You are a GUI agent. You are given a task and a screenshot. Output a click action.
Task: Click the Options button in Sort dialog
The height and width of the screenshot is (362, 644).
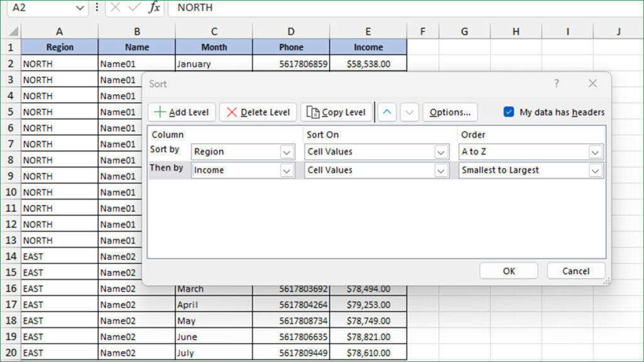coord(450,112)
